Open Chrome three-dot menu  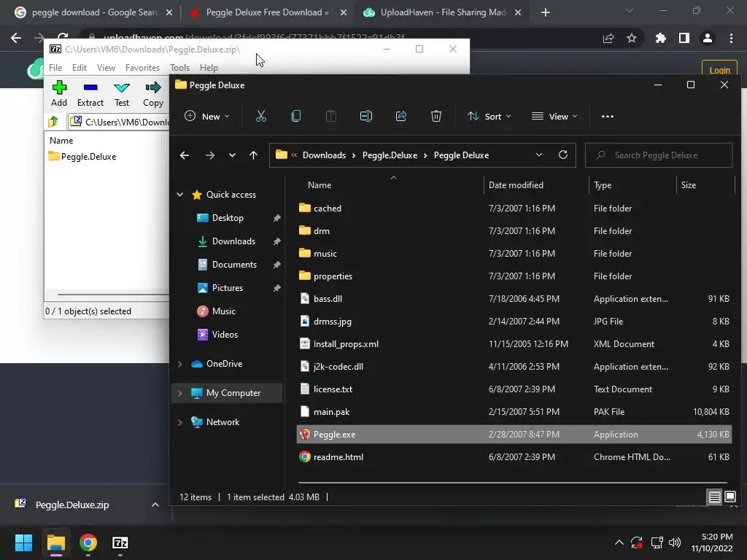[x=731, y=38]
